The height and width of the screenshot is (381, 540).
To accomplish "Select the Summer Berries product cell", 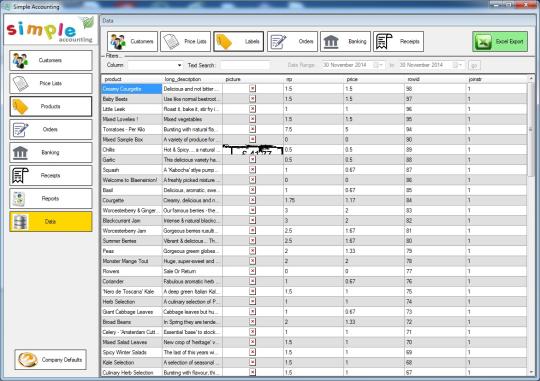I will pos(132,241).
